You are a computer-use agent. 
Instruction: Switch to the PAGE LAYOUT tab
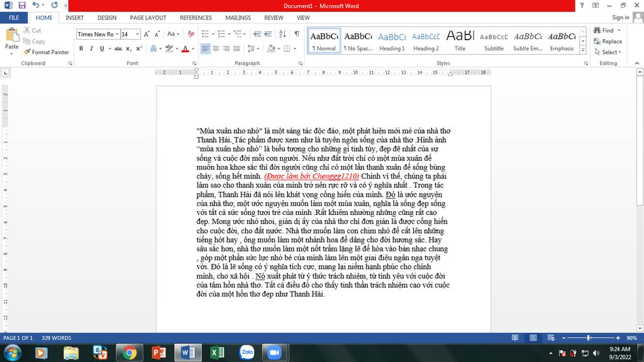(x=148, y=18)
